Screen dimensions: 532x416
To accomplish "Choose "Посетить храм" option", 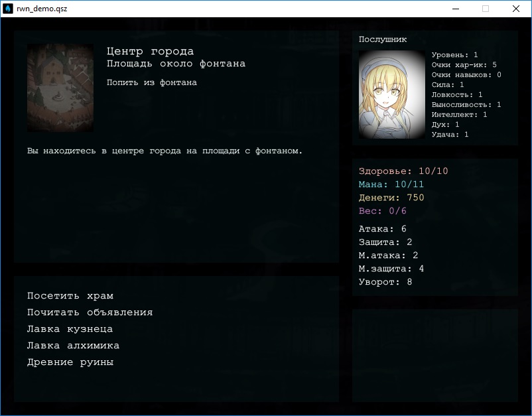I will (70, 296).
